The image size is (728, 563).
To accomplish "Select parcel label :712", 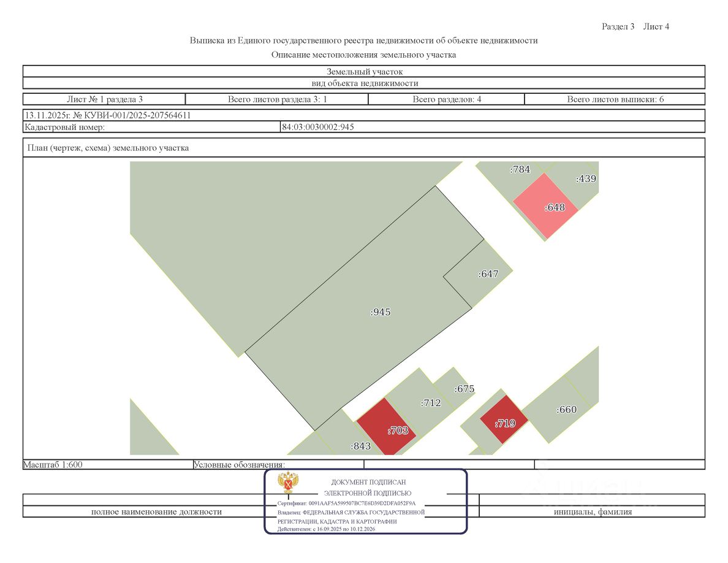I will (430, 403).
